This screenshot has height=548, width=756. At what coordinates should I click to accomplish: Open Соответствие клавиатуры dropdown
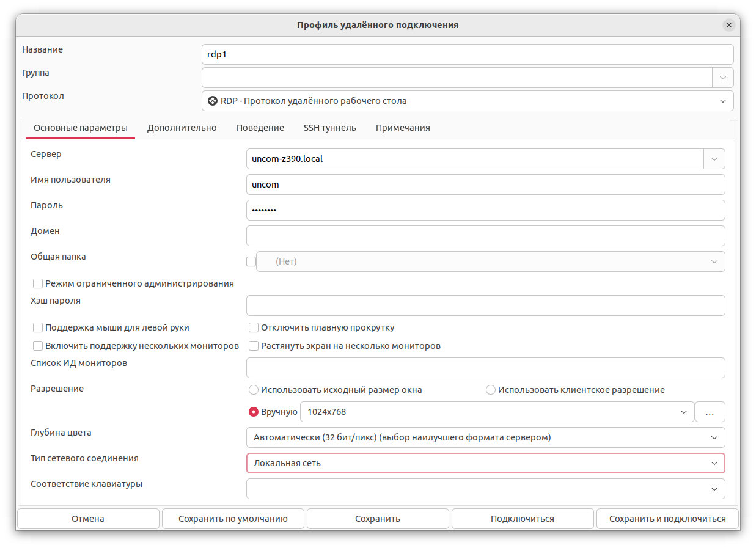[x=486, y=489]
